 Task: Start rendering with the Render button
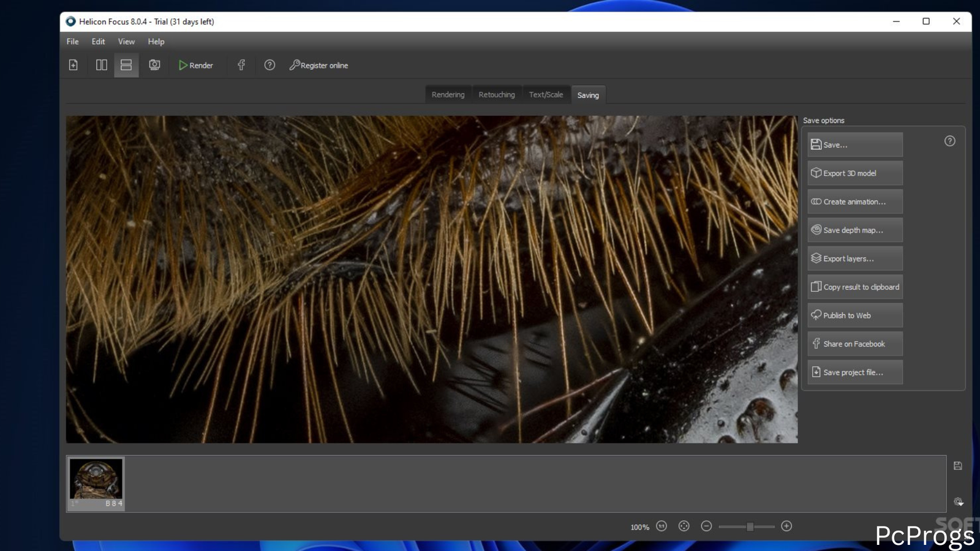point(195,65)
